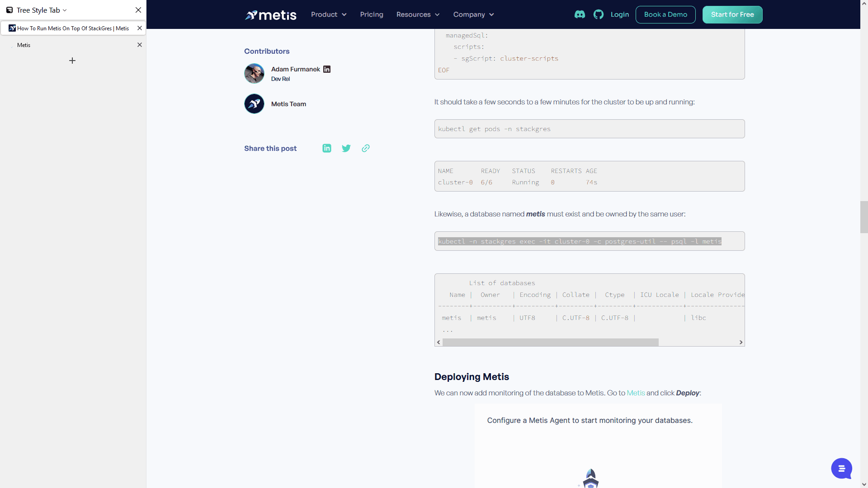The width and height of the screenshot is (868, 488).
Task: Click the right arrow of table scrollbar
Action: 741,343
